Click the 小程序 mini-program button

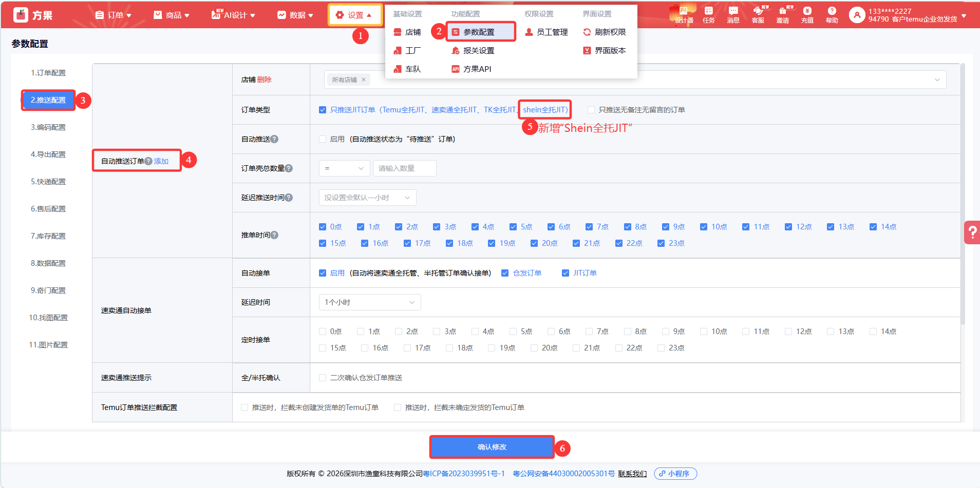click(x=675, y=474)
